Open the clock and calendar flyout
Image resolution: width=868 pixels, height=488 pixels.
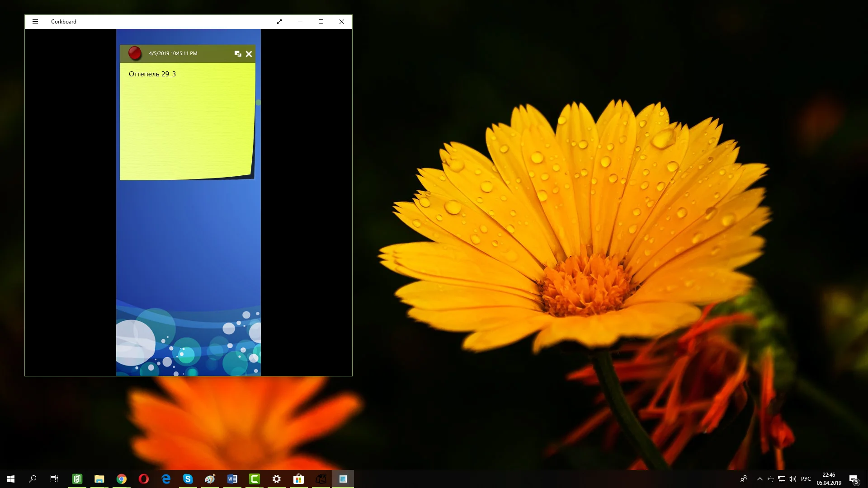tap(829, 479)
